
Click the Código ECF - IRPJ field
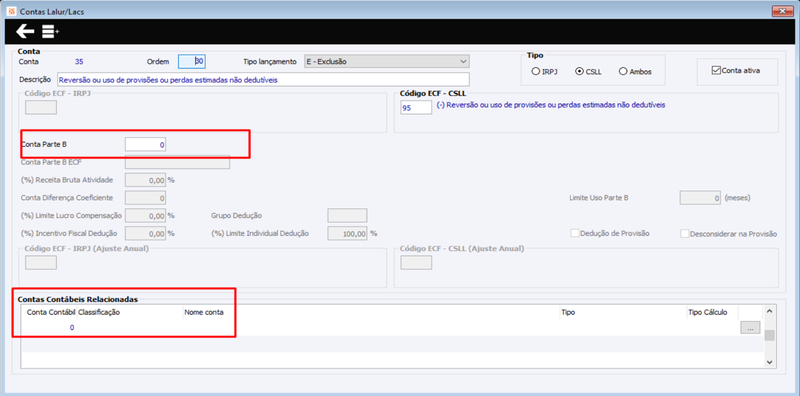pos(41,107)
